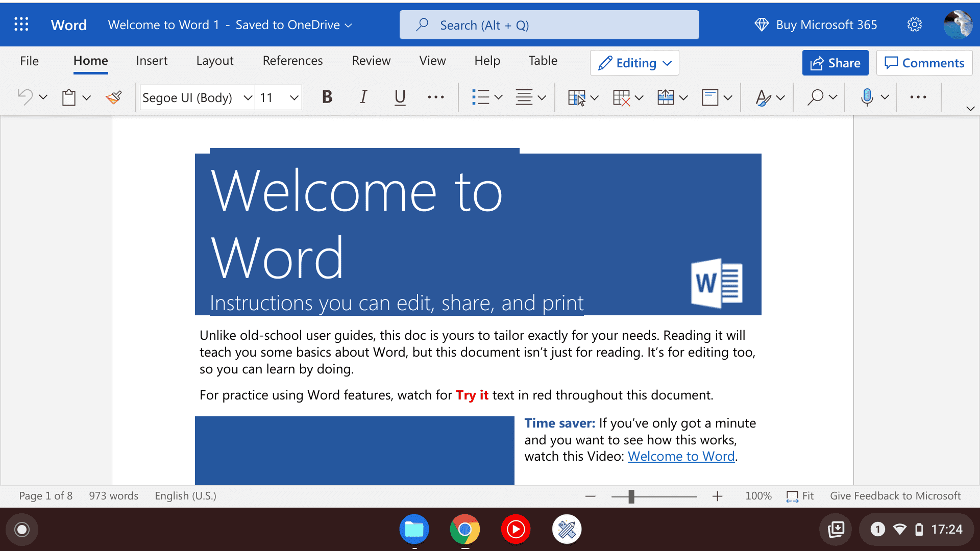
Task: Click the Insert table icon
Action: click(x=575, y=97)
